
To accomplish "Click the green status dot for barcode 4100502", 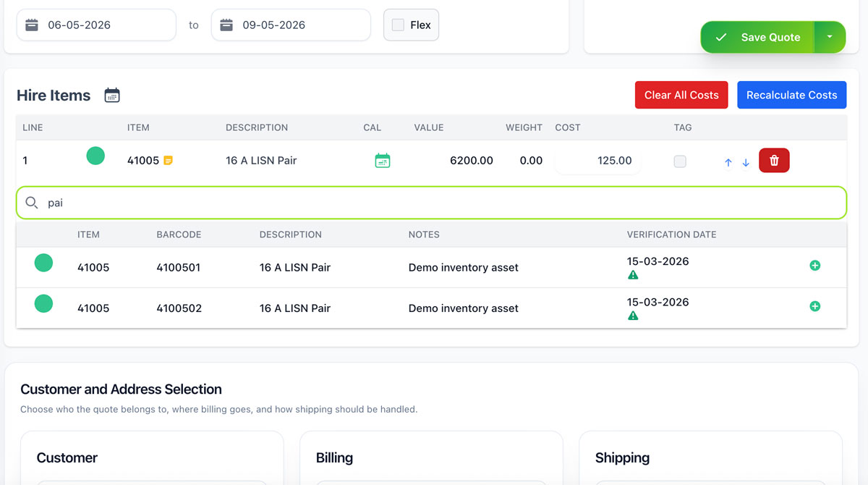I will click(x=43, y=303).
